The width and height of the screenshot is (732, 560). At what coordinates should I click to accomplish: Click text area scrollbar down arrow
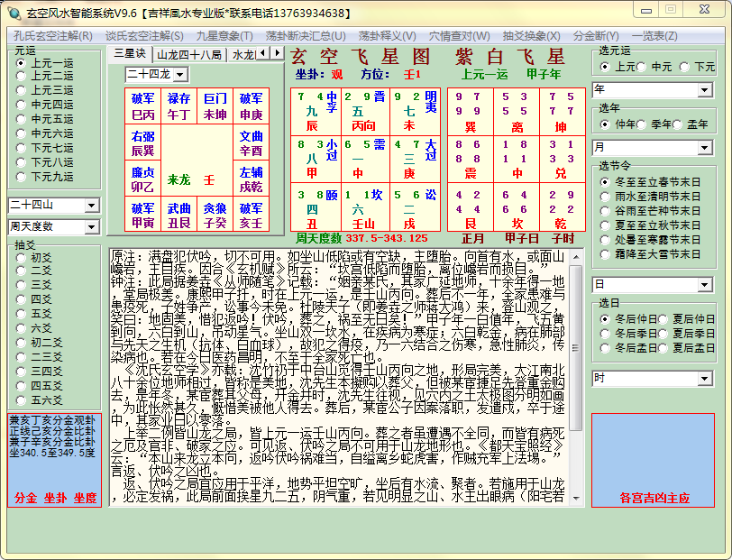[576, 499]
